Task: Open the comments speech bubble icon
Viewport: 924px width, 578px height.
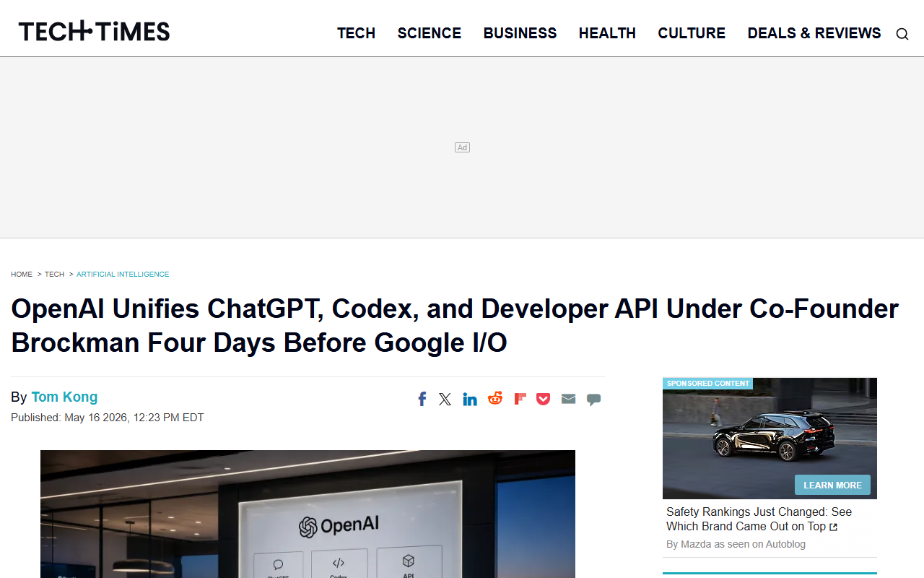Action: coord(594,400)
